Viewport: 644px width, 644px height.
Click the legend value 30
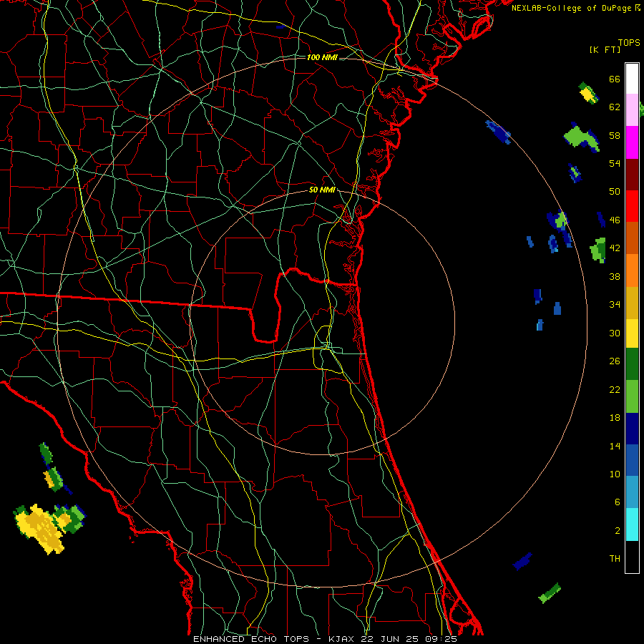[615, 333]
